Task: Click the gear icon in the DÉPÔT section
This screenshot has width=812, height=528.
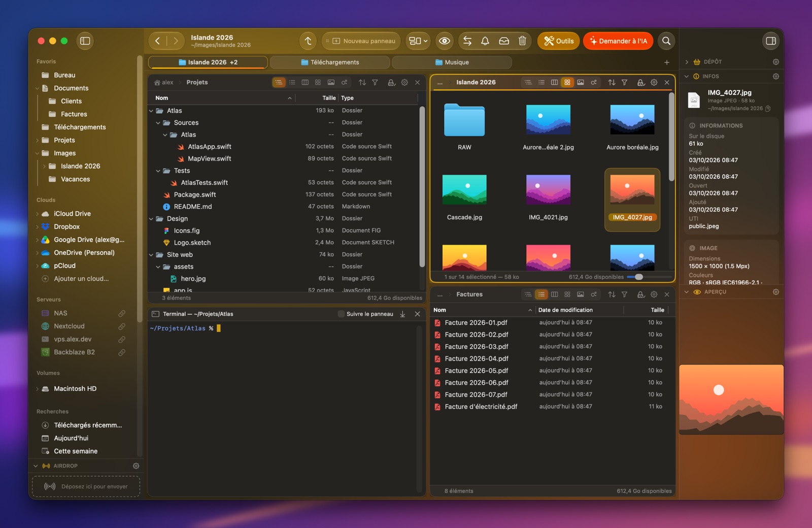Action: tap(776, 62)
